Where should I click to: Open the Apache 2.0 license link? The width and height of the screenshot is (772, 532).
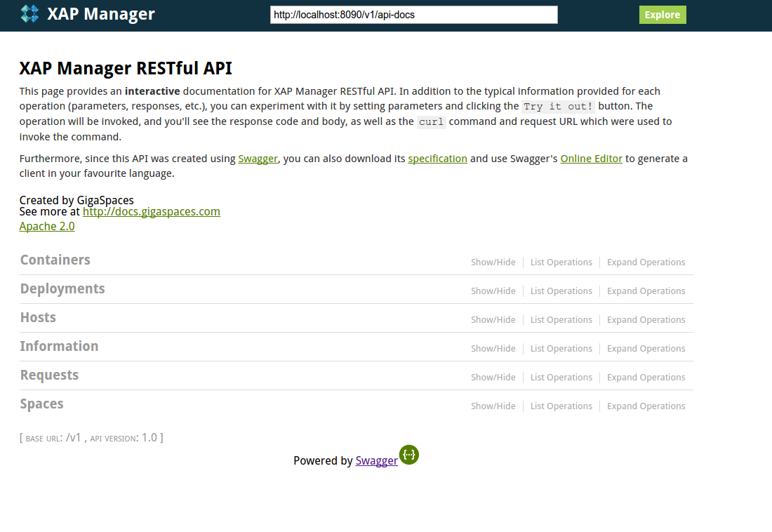47,227
